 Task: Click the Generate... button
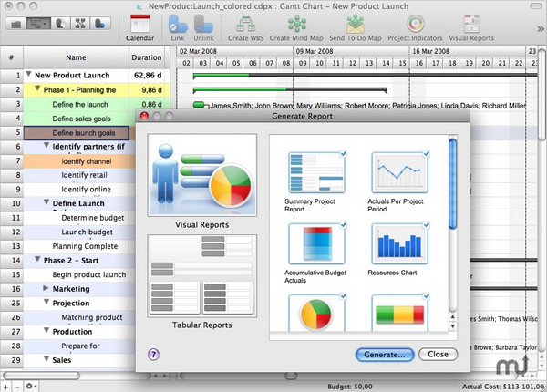pyautogui.click(x=384, y=354)
